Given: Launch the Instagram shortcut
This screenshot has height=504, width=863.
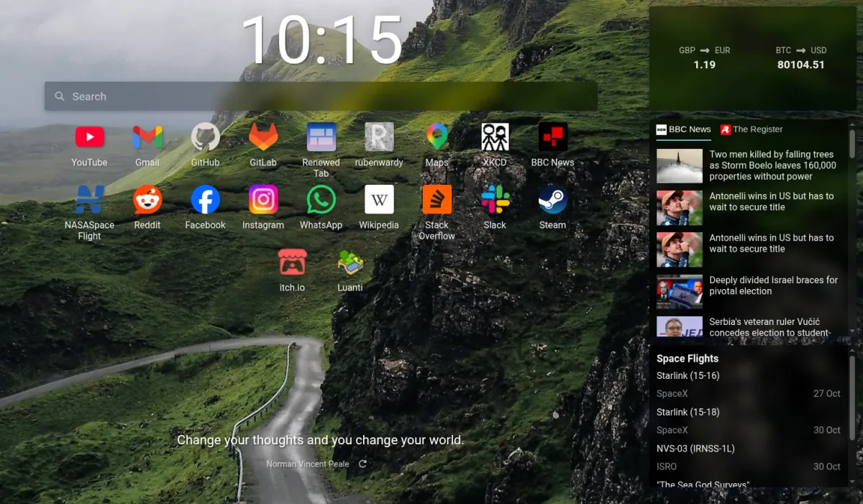Looking at the screenshot, I should tap(263, 207).
